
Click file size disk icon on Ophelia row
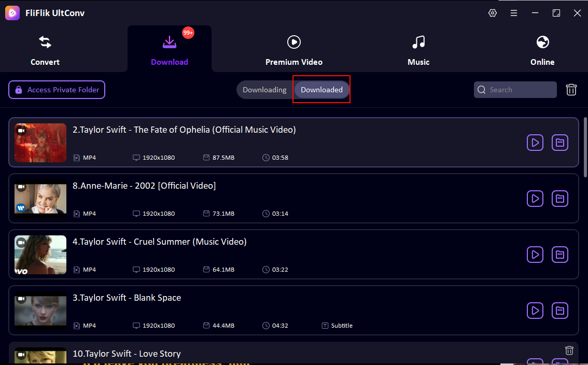pos(206,158)
